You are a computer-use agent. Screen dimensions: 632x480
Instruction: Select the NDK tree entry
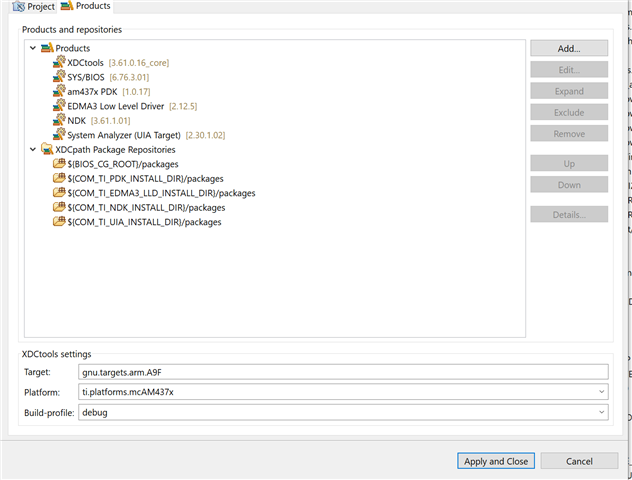(x=91, y=121)
